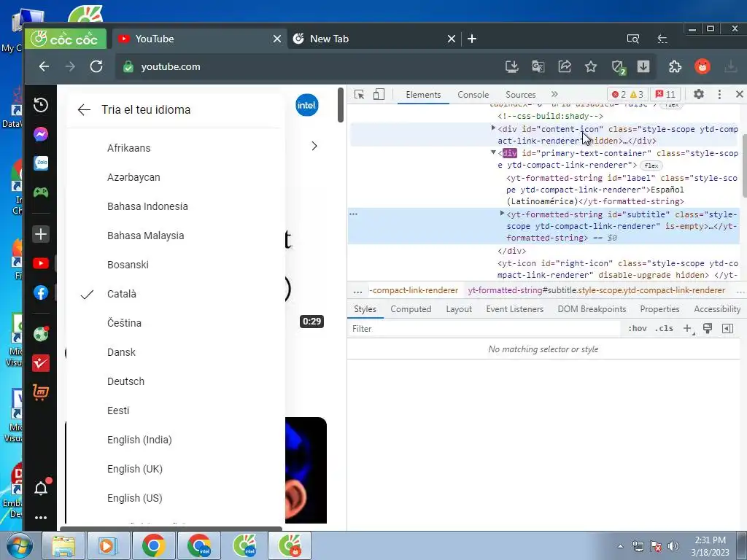Click the Styles filter input field
747x560 pixels.
point(484,329)
